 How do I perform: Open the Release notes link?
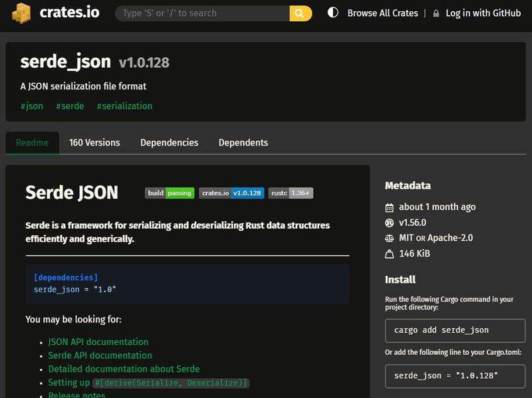(x=76, y=395)
